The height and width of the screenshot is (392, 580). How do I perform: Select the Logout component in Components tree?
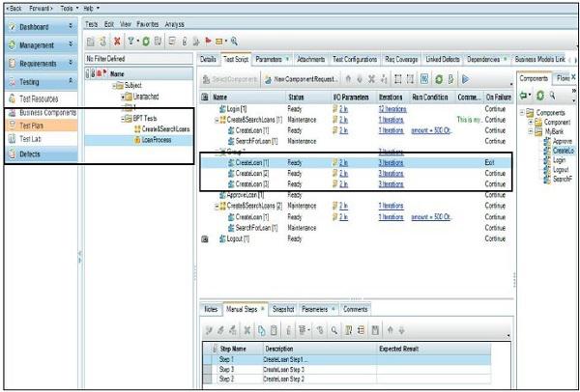coord(561,170)
